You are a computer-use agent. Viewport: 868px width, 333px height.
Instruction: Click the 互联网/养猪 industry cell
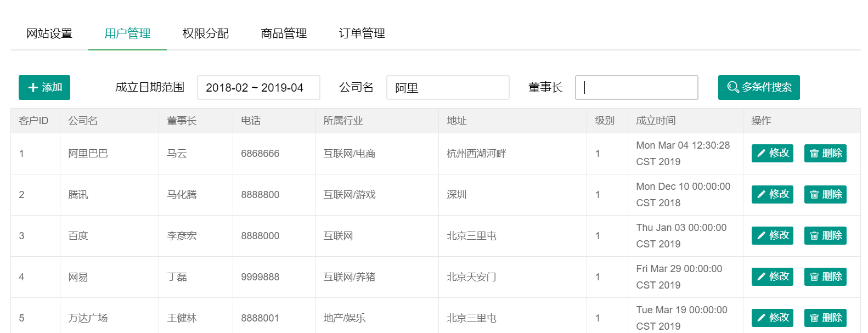(x=377, y=277)
